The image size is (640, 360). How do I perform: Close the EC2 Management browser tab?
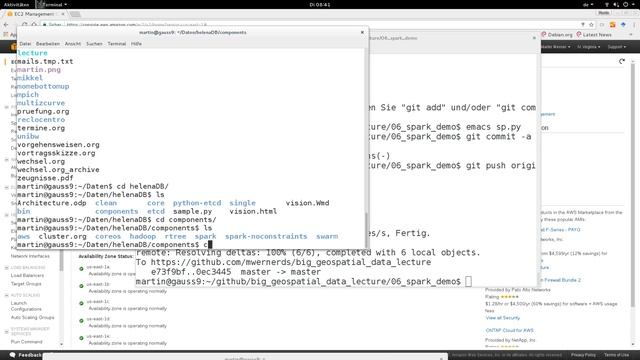[x=63, y=14]
